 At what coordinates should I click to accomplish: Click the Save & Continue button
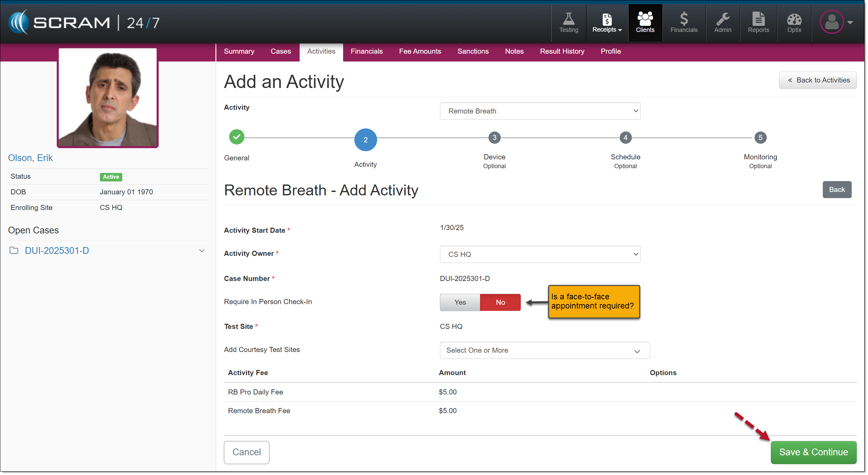tap(813, 452)
